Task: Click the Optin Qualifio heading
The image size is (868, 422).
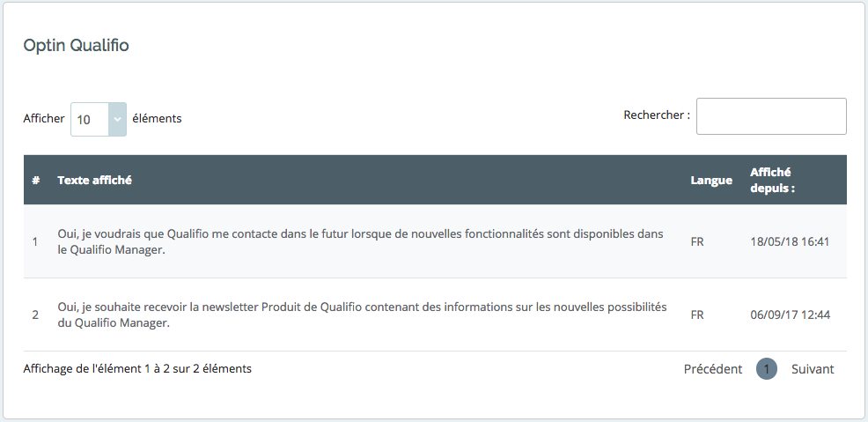Action: (76, 46)
